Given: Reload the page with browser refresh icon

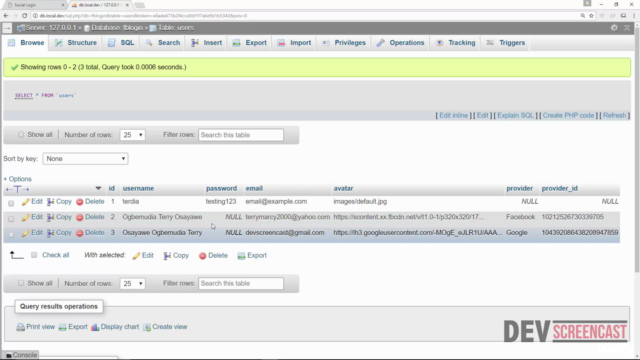Looking at the screenshot, I should pyautogui.click(x=24, y=16).
